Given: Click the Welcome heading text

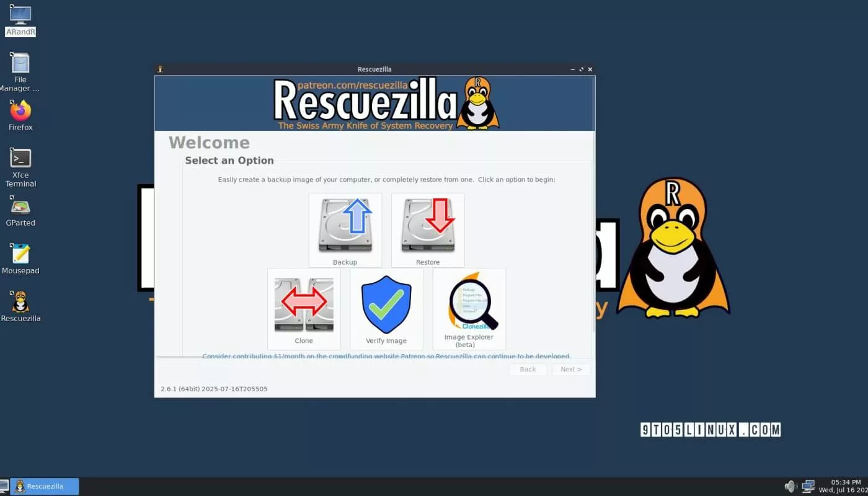Looking at the screenshot, I should click(209, 143).
